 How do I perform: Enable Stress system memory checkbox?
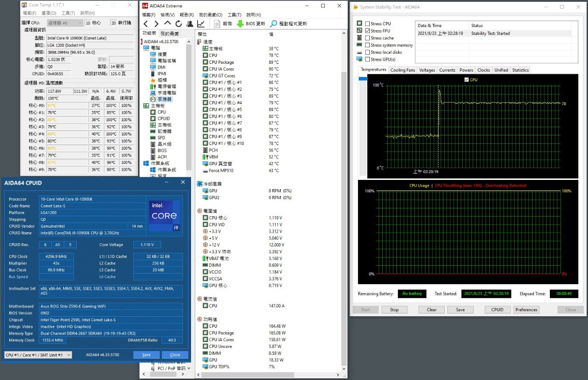[367, 45]
